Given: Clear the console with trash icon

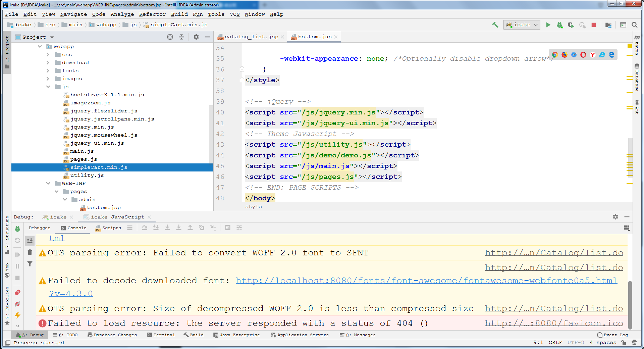Looking at the screenshot, I should tap(30, 252).
